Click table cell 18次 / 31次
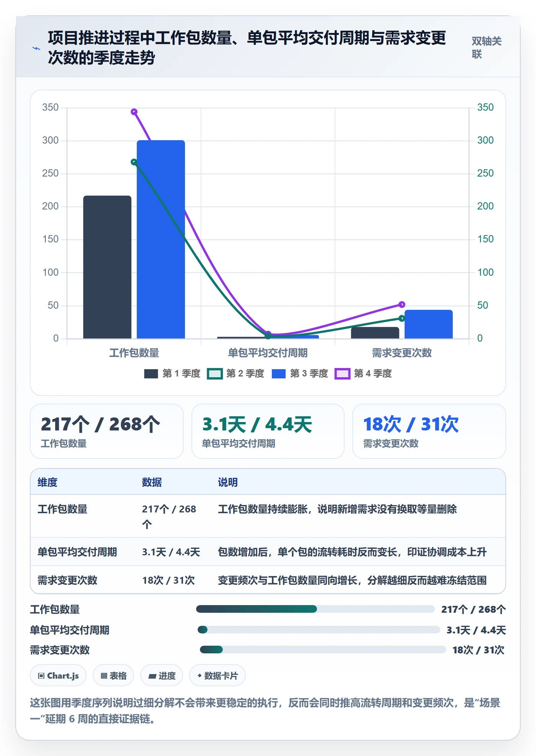The image size is (536, 756). [x=168, y=580]
